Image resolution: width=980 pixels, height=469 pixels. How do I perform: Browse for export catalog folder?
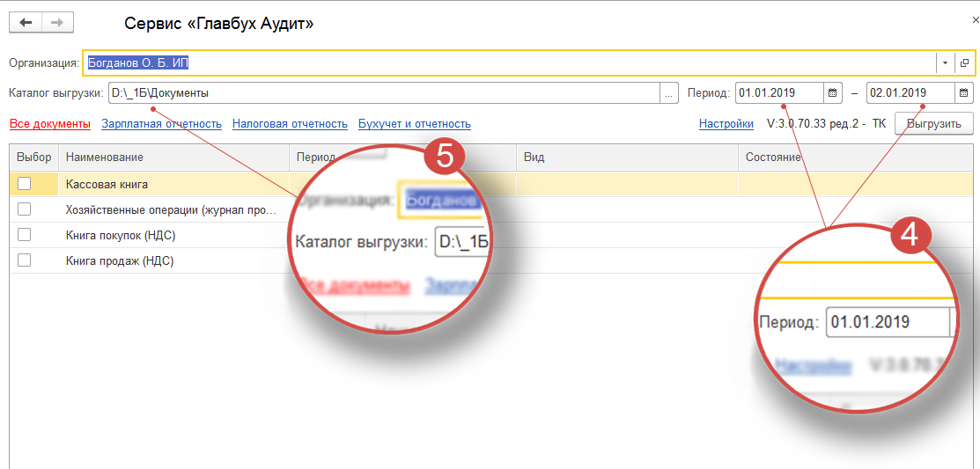[x=669, y=92]
